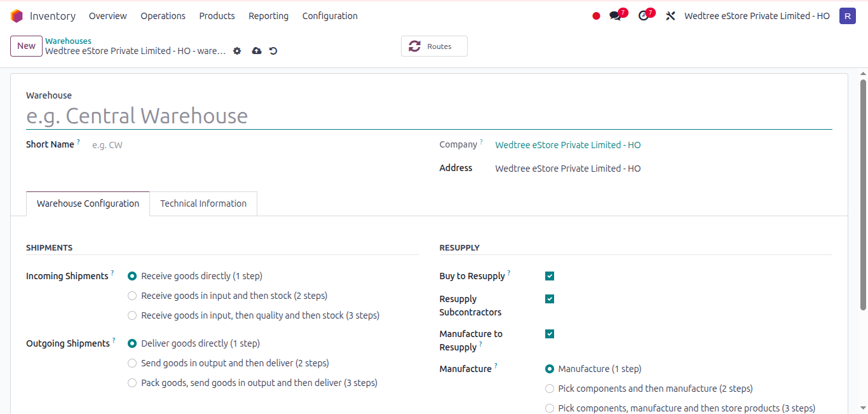Show Incoming Shipments help tooltip
The height and width of the screenshot is (414, 868).
click(x=112, y=273)
